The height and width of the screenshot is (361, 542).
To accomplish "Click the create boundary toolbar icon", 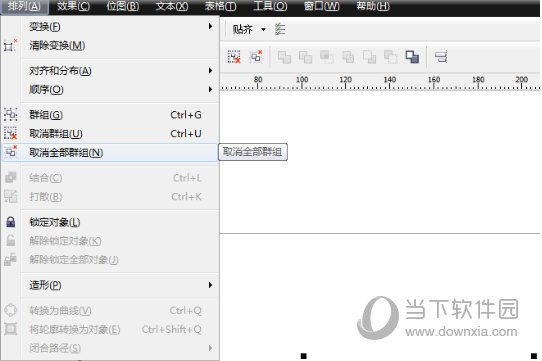I will pos(412,57).
